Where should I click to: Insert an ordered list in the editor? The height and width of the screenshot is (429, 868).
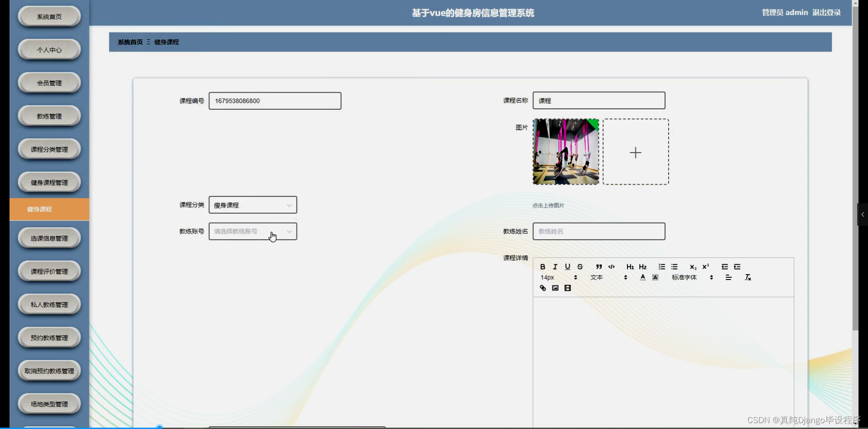[661, 267]
